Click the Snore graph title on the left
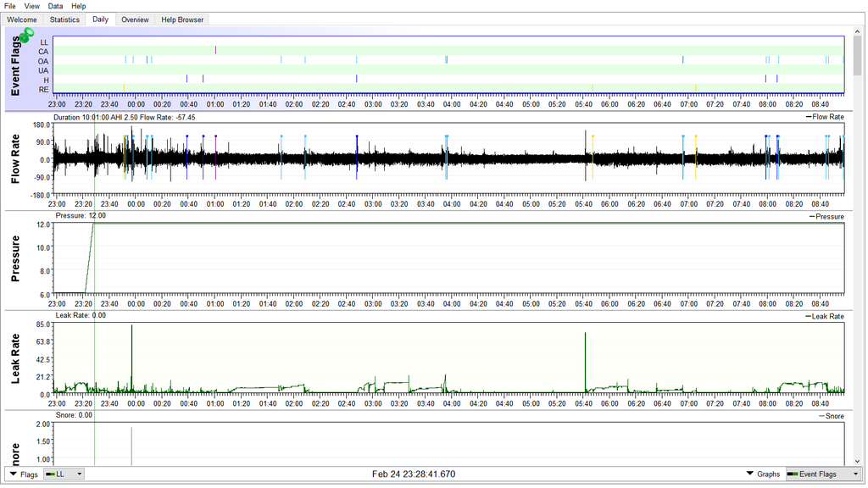Image resolution: width=868 pixels, height=488 pixels. pos(15,454)
